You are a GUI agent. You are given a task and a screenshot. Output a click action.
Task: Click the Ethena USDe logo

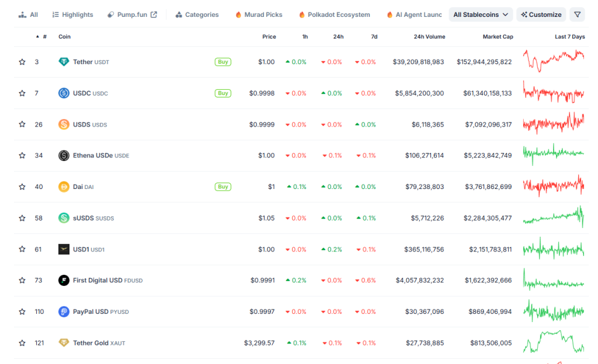[x=64, y=155]
